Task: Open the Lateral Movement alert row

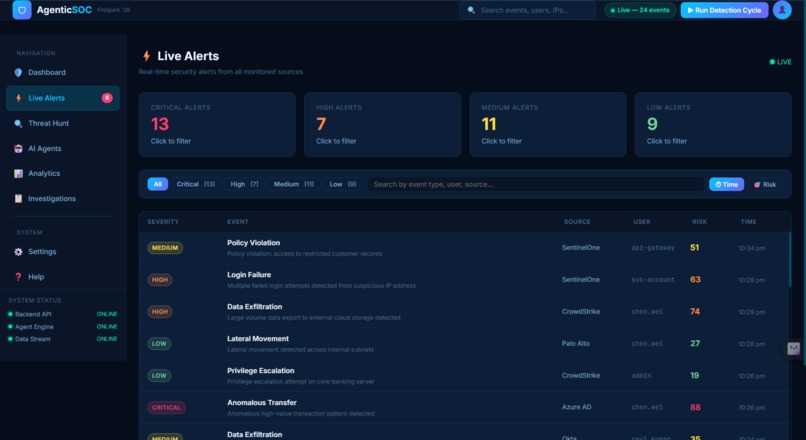Action: point(464,343)
